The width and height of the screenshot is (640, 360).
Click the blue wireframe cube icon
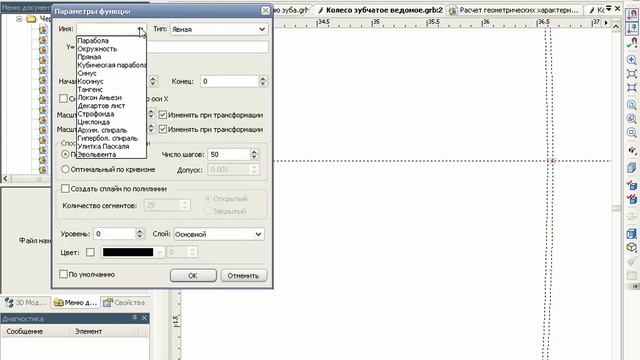pos(632,233)
